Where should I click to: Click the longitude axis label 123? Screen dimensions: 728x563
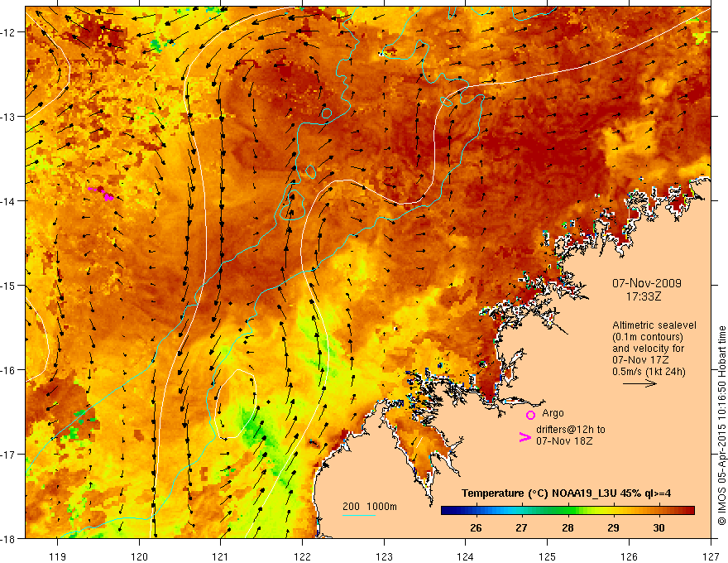(384, 556)
